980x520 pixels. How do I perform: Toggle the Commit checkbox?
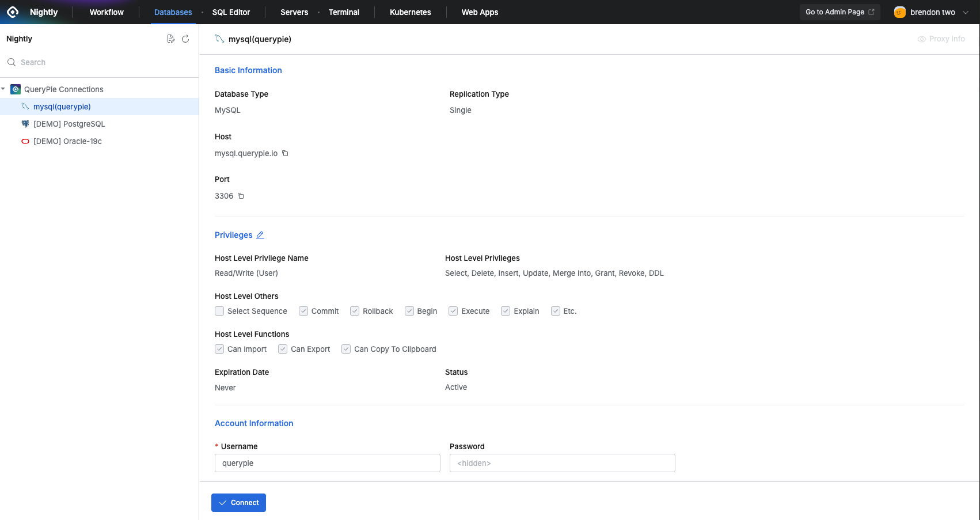click(303, 311)
